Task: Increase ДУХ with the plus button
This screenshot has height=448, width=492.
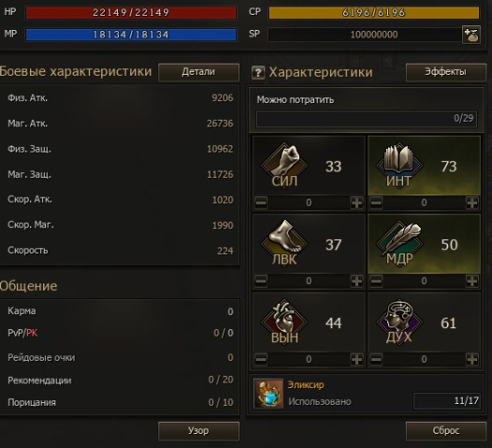Action: [472, 359]
